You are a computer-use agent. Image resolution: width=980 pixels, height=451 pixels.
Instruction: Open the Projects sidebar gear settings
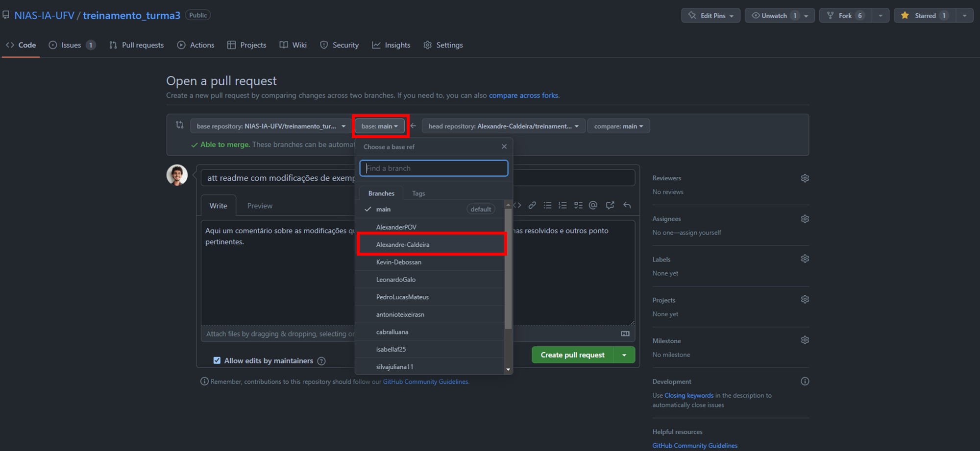click(805, 299)
